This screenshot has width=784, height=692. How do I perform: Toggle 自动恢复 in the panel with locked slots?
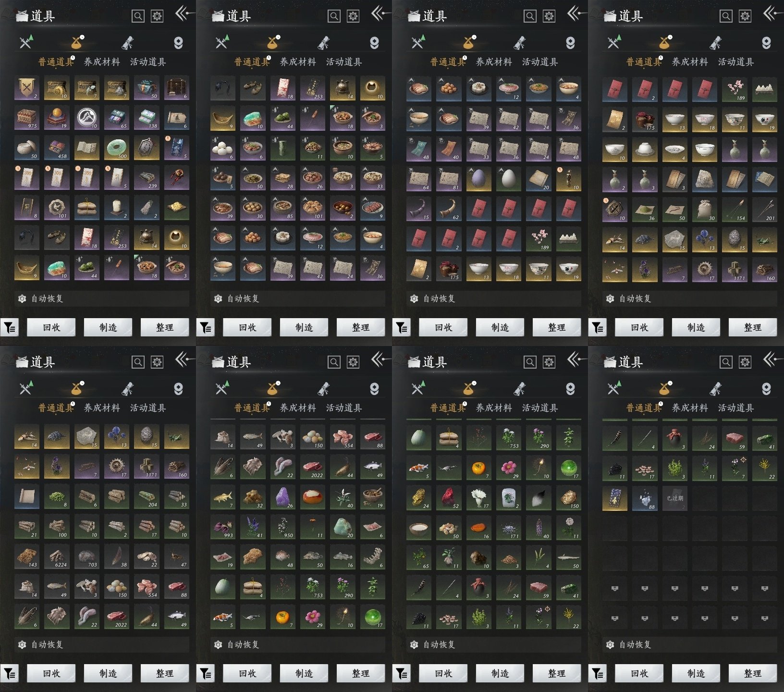click(635, 644)
